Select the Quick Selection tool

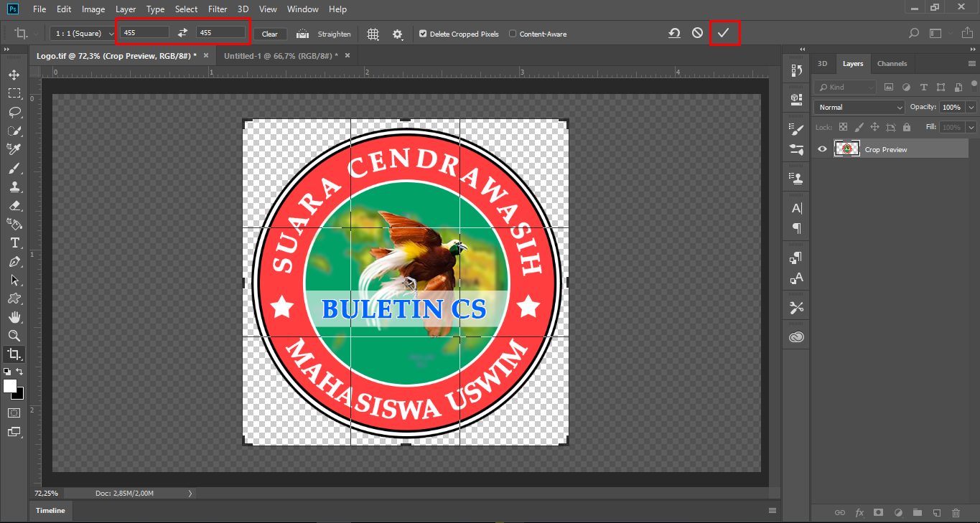point(14,131)
